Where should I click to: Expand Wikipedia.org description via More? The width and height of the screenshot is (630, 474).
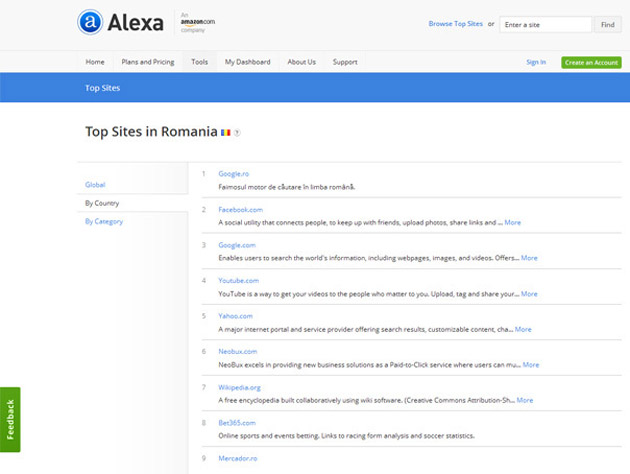[x=525, y=400]
